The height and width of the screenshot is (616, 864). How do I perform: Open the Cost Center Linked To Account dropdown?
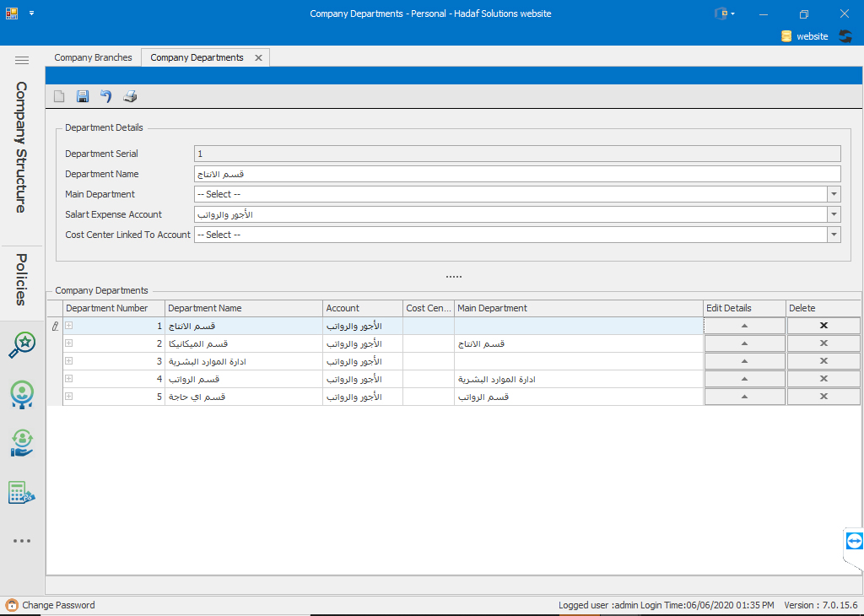tap(833, 234)
